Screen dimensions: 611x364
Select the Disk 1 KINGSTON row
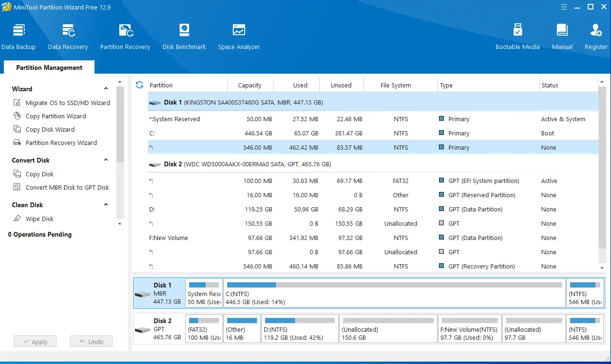[x=373, y=102]
